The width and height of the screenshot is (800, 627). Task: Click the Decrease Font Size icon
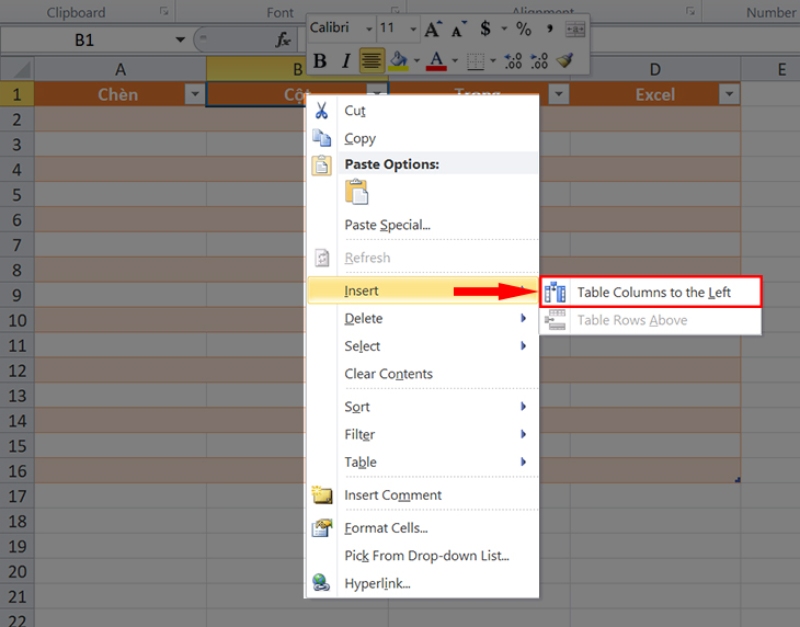pyautogui.click(x=459, y=29)
